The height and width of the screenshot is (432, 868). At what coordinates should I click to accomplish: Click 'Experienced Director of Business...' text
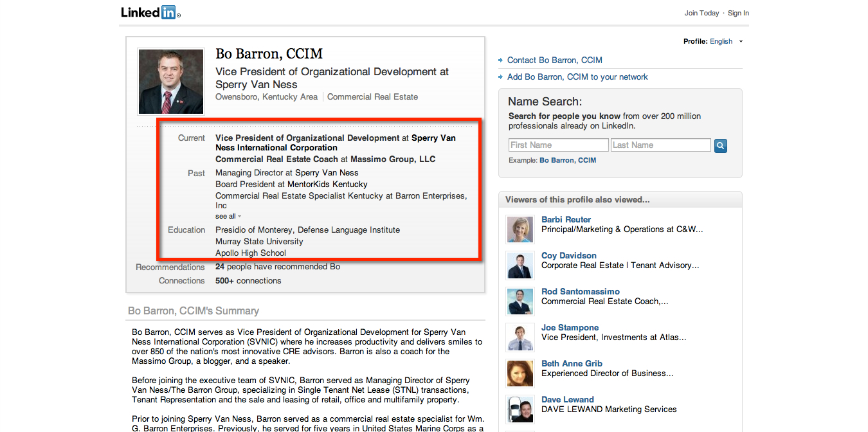click(608, 373)
